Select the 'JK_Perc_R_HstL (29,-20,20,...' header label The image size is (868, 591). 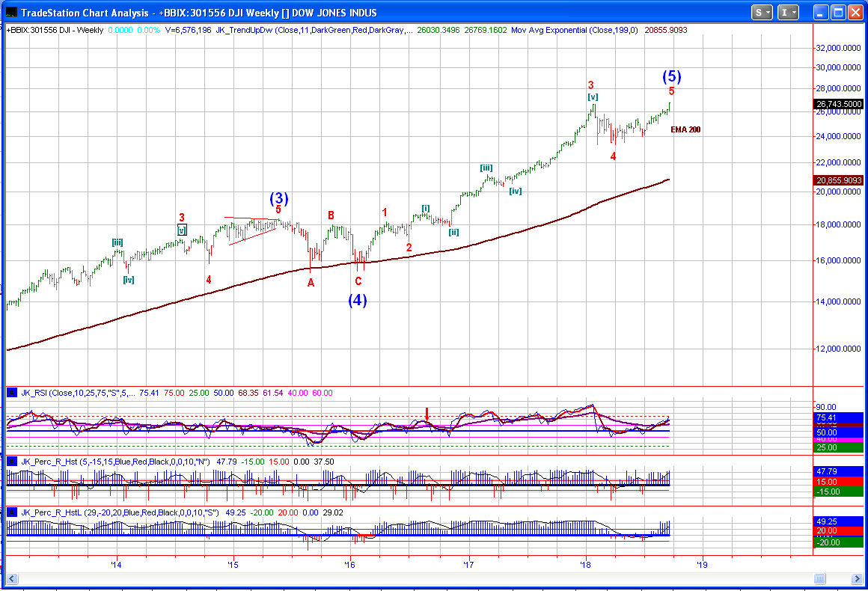(120, 512)
